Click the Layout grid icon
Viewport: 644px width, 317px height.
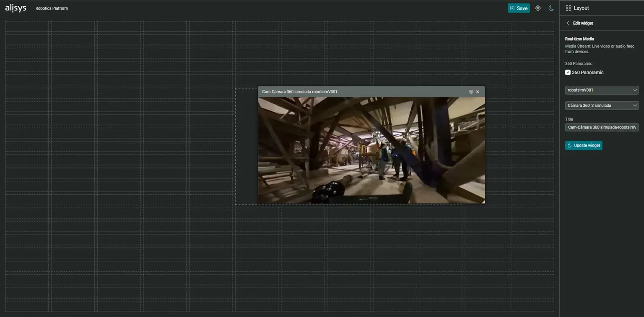tap(568, 8)
